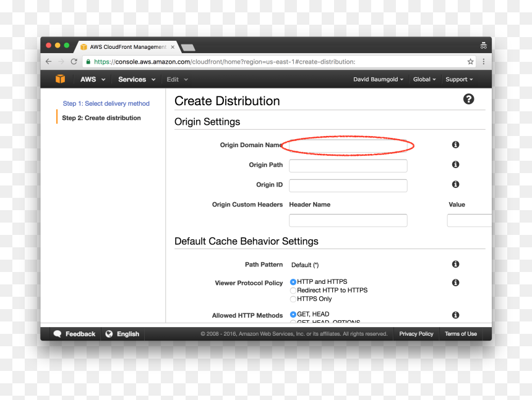Select Redirect HTTP to HTTPS option

coord(293,291)
